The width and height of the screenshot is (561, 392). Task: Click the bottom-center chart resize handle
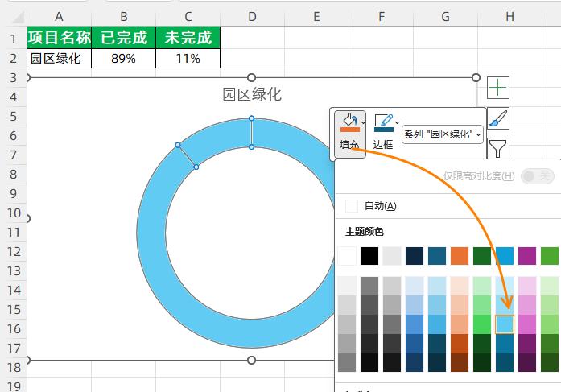251,360
